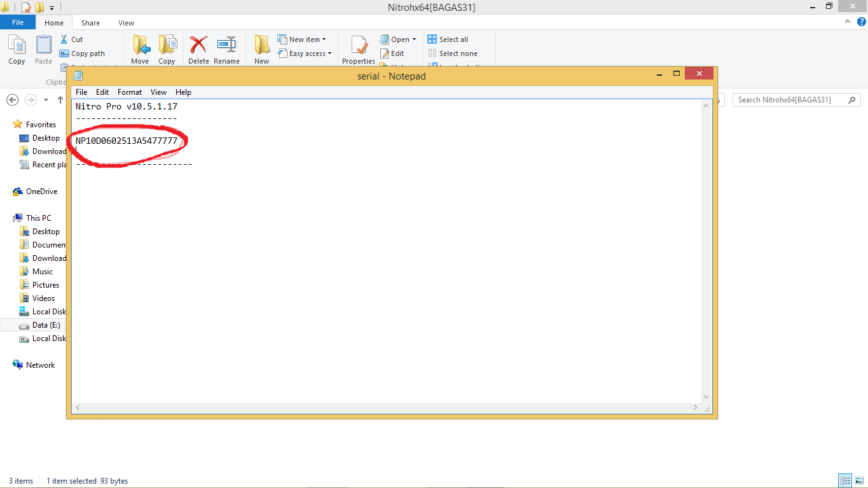Open Notepad View menu
868x488 pixels.
pos(159,92)
